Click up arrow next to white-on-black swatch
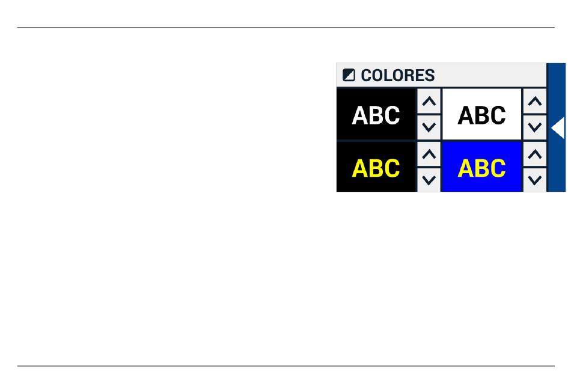Screen dimensions: 571x392 (429, 101)
